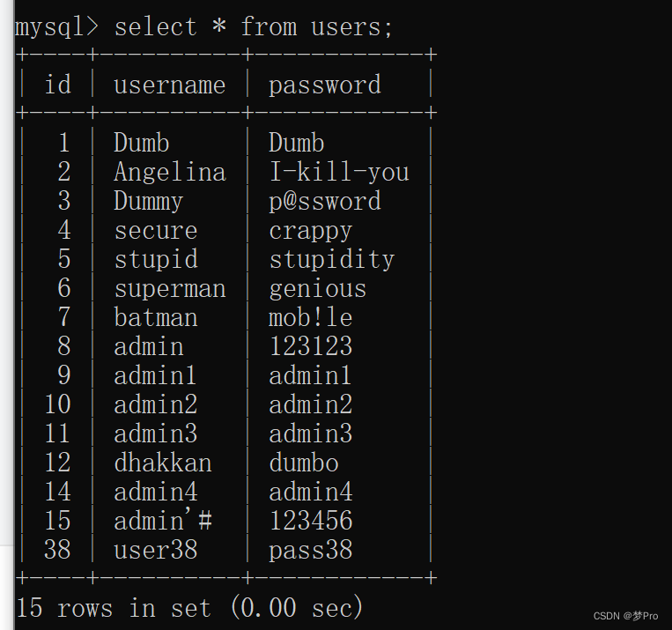The height and width of the screenshot is (630, 672).
Task: Click the '15 rows in set' result line
Action: click(189, 607)
